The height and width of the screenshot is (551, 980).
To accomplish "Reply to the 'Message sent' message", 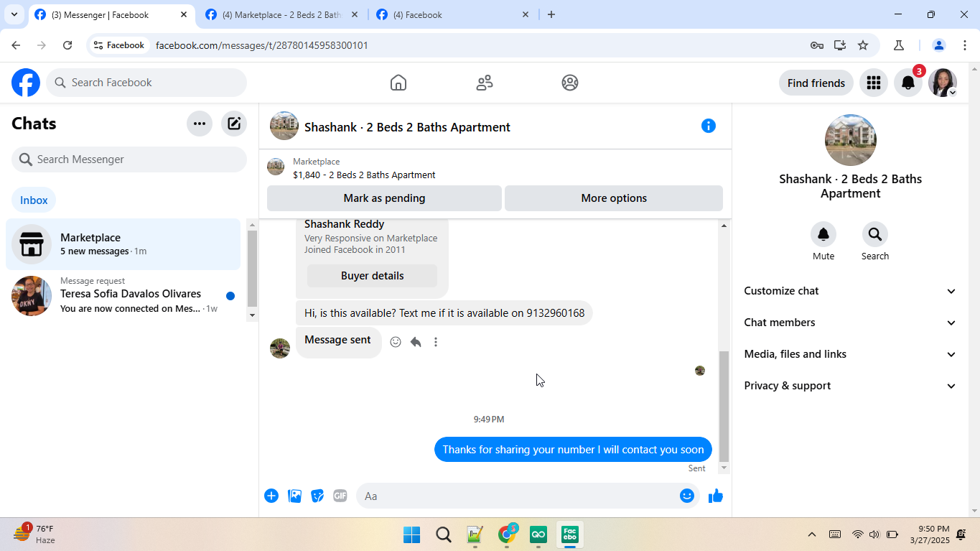I will point(416,342).
